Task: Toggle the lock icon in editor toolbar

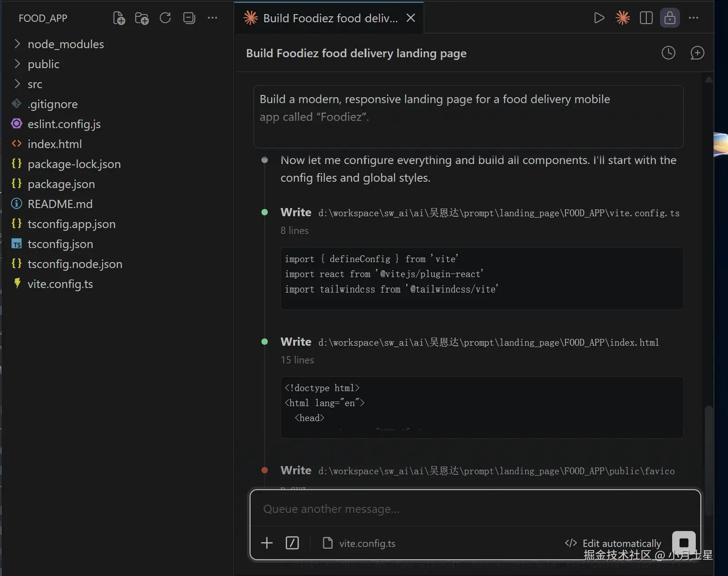Action: (x=670, y=18)
